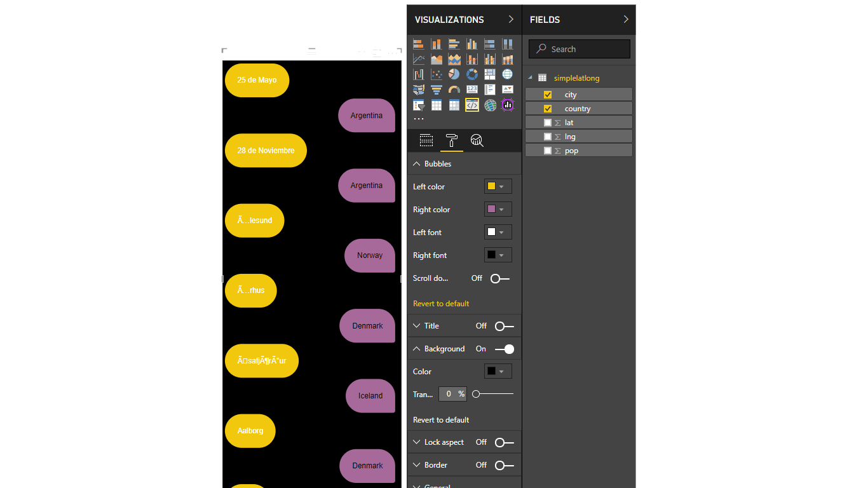Select the stacked bar chart visual

[419, 44]
